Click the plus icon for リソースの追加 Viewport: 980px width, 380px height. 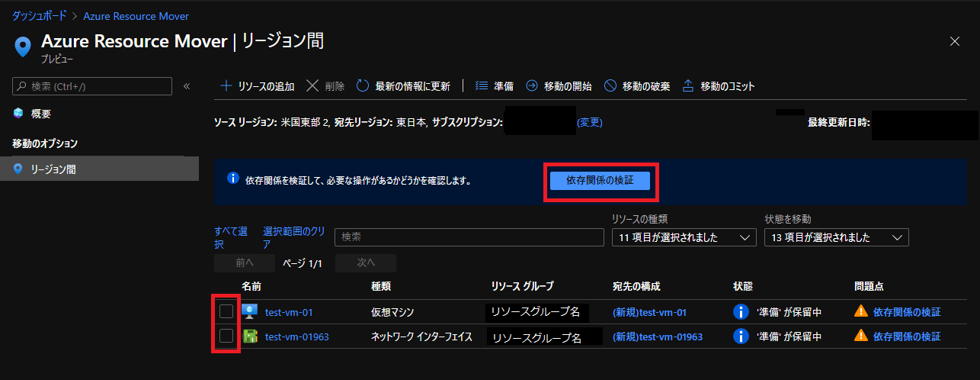coord(226,86)
